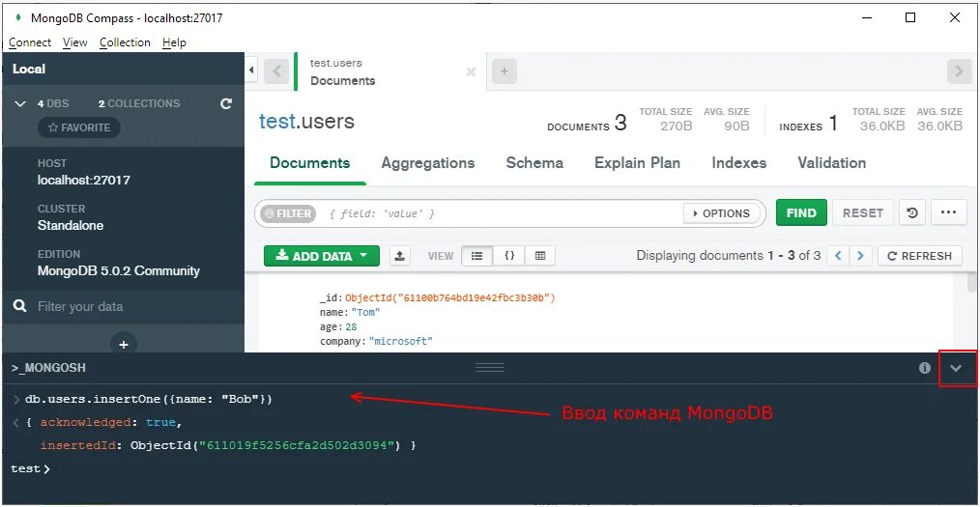
Task: Click the RESET button
Action: click(x=862, y=212)
